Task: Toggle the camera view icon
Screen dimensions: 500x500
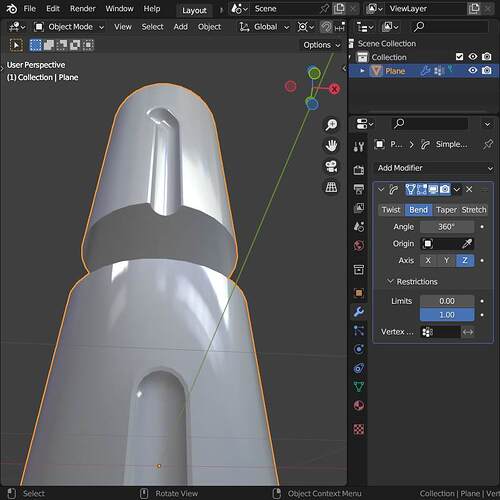Action: [x=331, y=167]
